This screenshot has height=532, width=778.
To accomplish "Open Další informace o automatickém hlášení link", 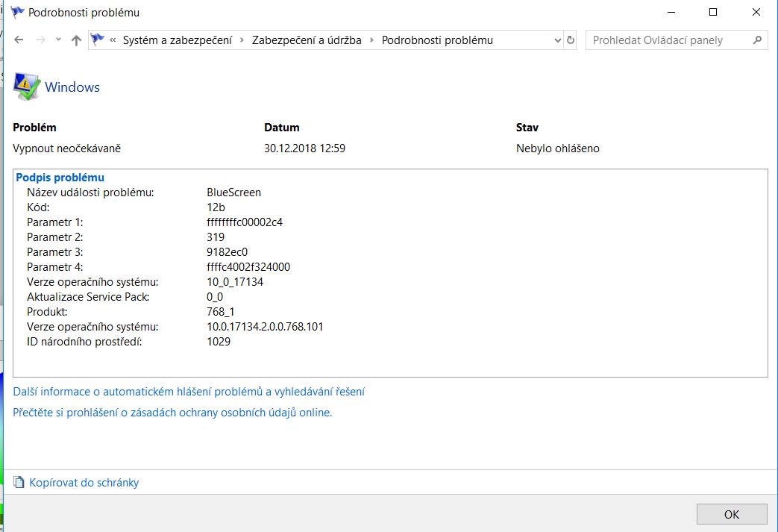I will [189, 392].
